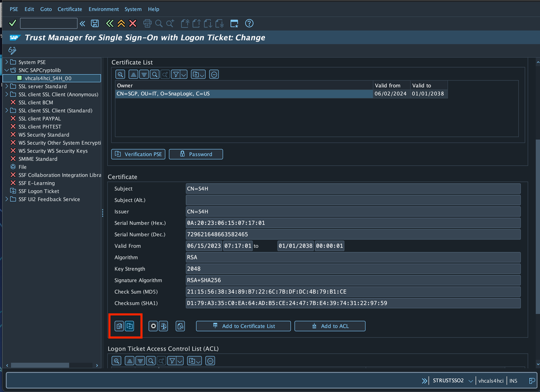Screen dimensions: 540x392
Task: Click the tree panel horizontal scrollbar
Action: [x=40, y=365]
